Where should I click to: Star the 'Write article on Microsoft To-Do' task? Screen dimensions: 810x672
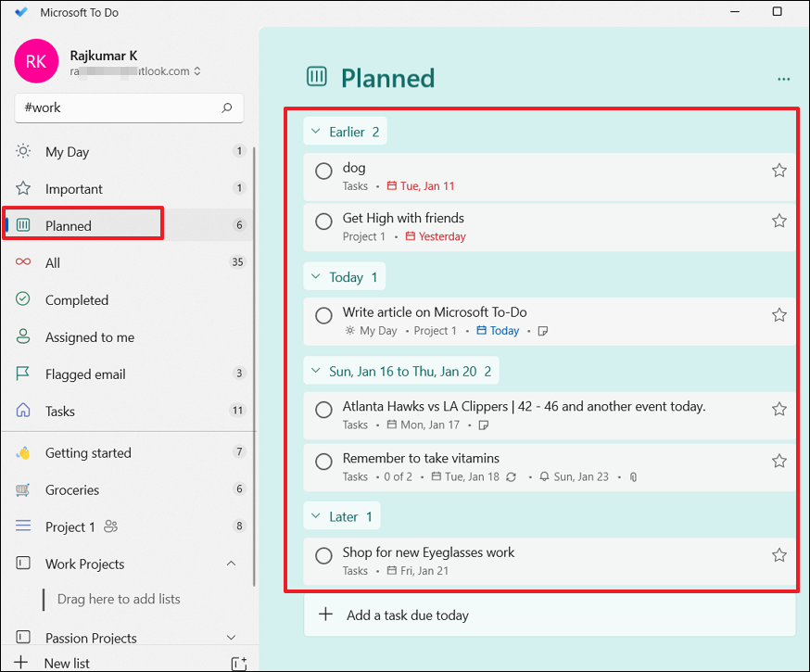tap(779, 315)
